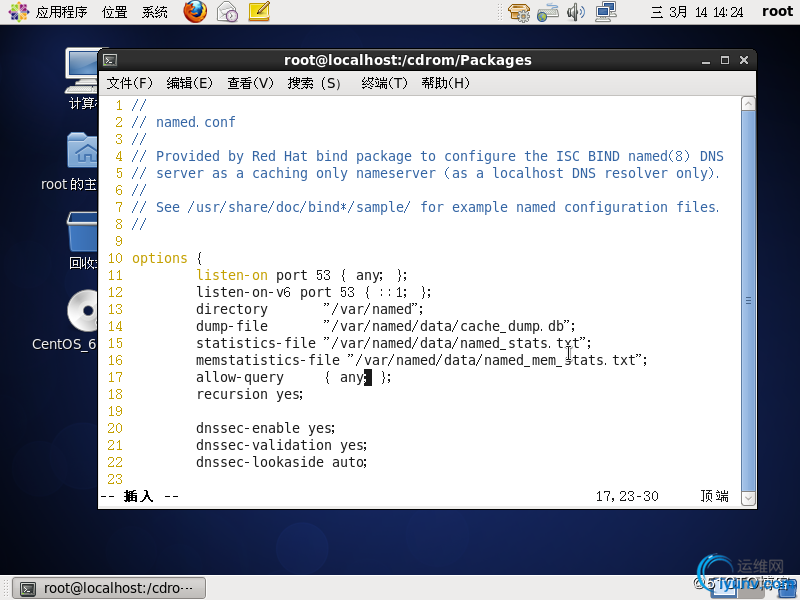Viewport: 800px width, 600px height.
Task: Click the date and time clock
Action: pyautogui.click(x=696, y=12)
